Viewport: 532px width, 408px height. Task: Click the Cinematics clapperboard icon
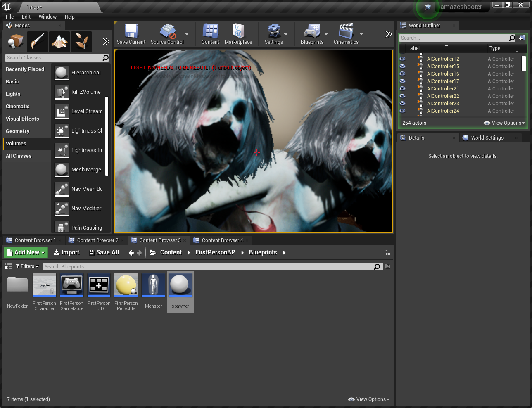(346, 34)
